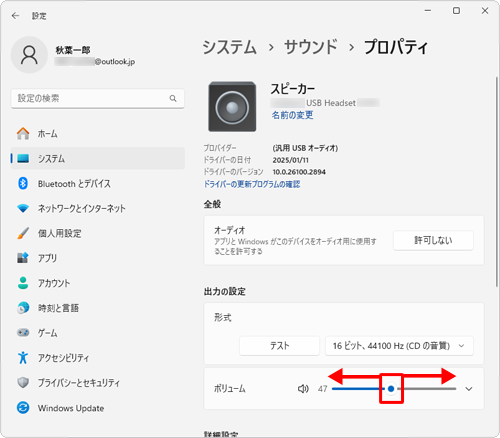Screen dimensions: 500x438
Task: Click the Privacy shield icon
Action: [23, 383]
